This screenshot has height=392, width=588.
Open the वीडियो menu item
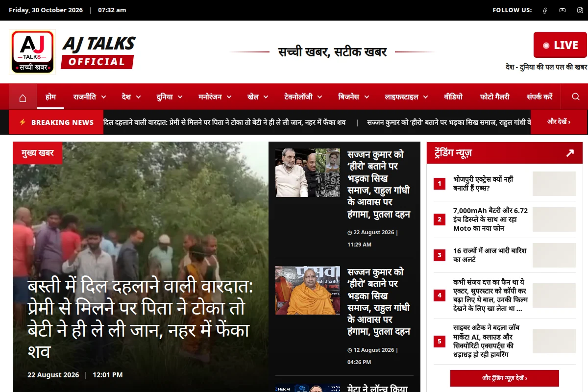pos(453,97)
